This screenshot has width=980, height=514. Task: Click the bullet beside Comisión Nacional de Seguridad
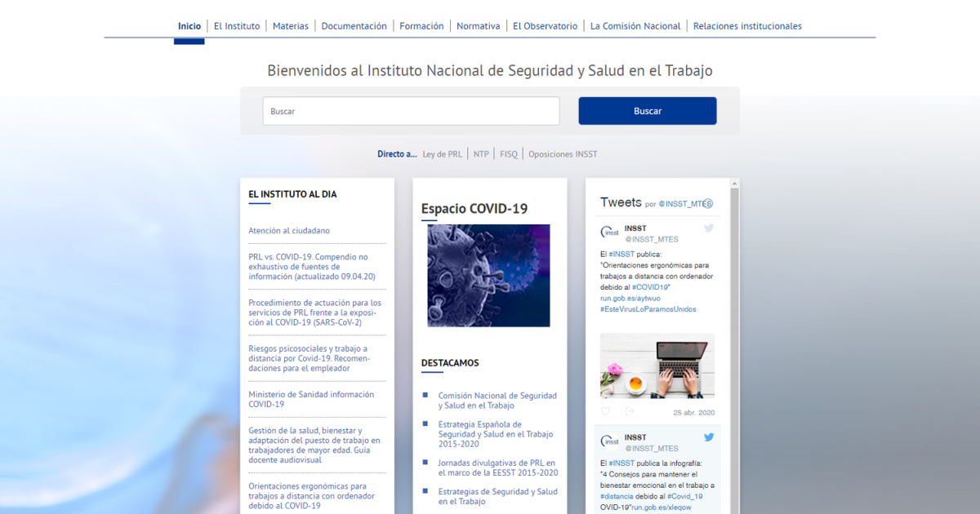[425, 396]
